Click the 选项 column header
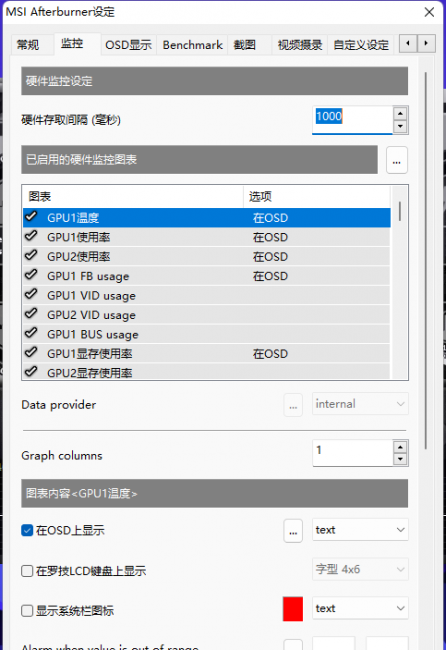446x650 pixels. pos(317,196)
